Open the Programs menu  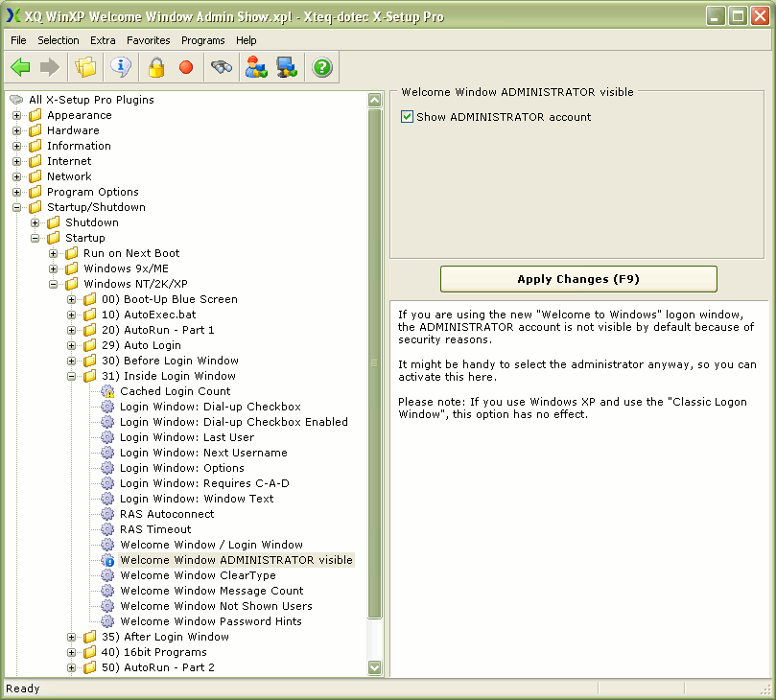point(202,40)
